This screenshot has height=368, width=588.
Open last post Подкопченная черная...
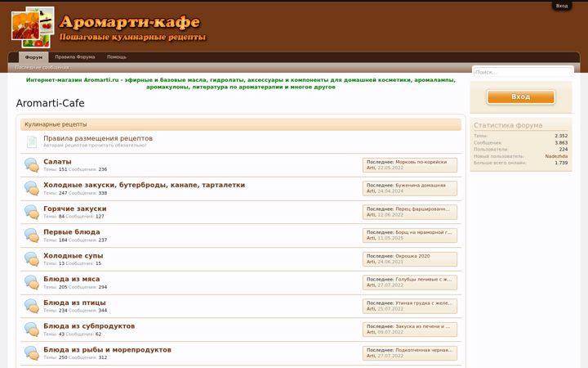tap(424, 350)
